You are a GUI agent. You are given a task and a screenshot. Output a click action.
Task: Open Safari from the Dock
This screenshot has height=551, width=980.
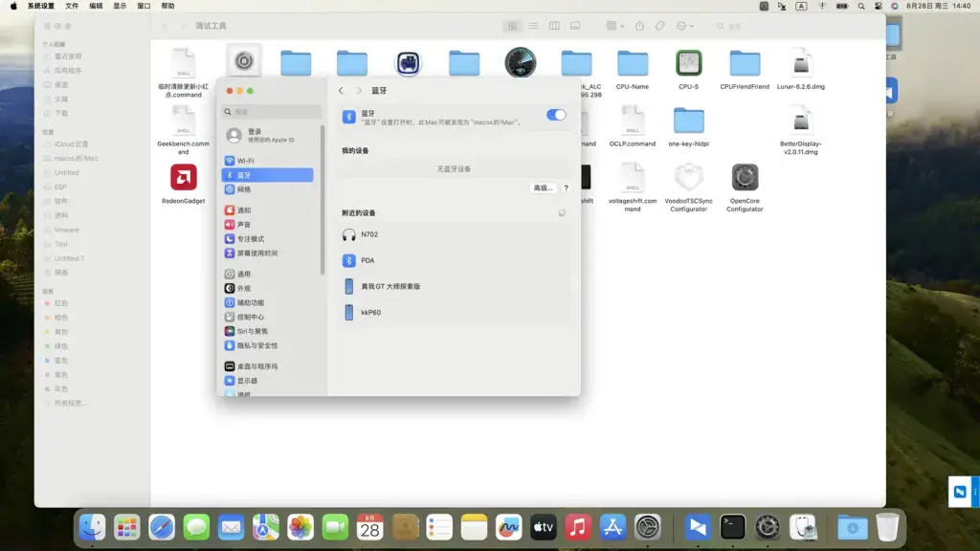161,528
